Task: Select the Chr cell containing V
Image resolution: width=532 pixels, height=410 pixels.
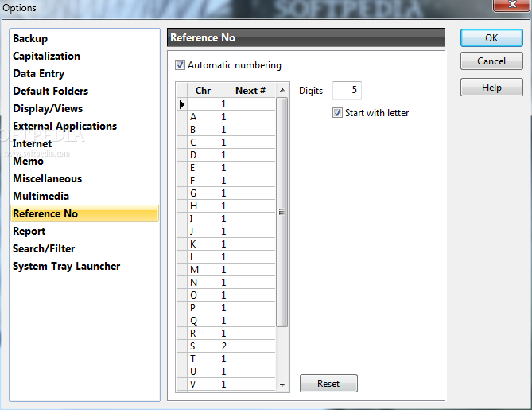Action: (x=203, y=385)
